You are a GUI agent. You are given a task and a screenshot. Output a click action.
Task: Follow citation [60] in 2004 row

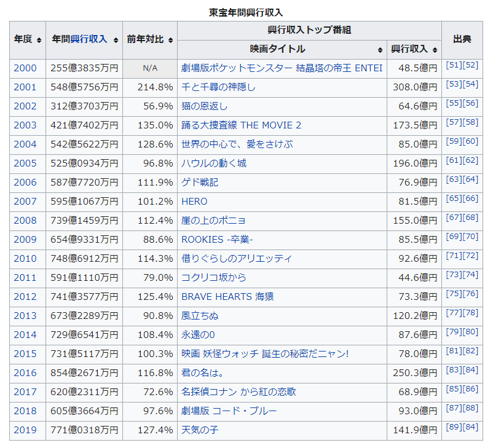(470, 141)
